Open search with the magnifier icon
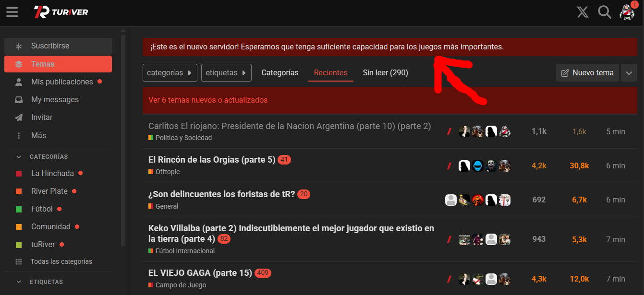This screenshot has height=295, width=644. click(x=604, y=12)
